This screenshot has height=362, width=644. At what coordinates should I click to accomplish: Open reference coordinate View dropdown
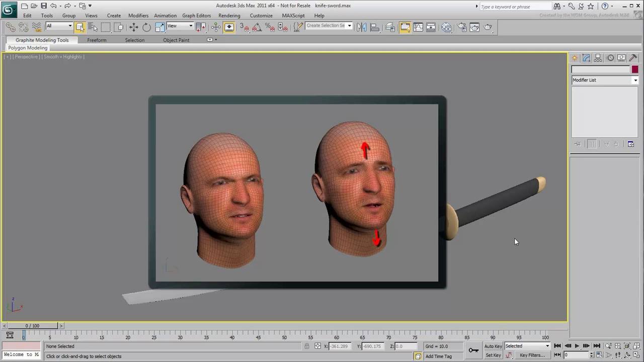(x=180, y=26)
